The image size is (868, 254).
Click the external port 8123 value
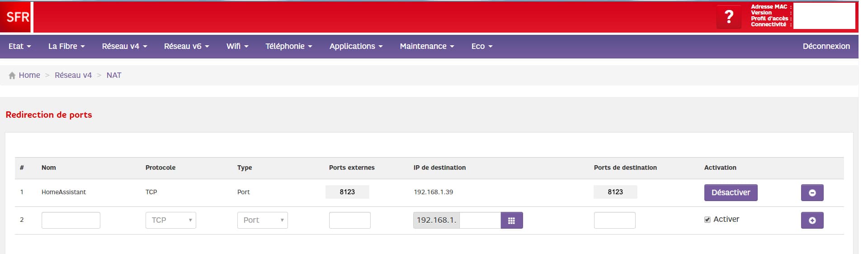click(x=347, y=192)
